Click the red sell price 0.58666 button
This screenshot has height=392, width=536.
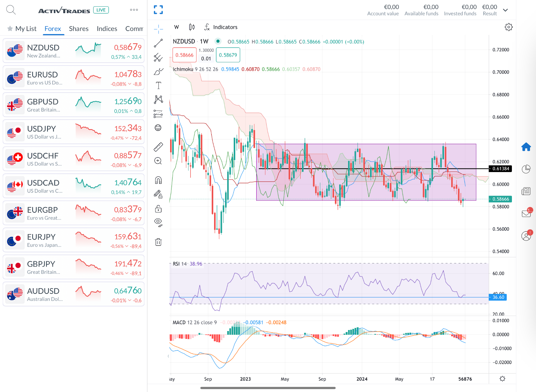[x=185, y=55]
